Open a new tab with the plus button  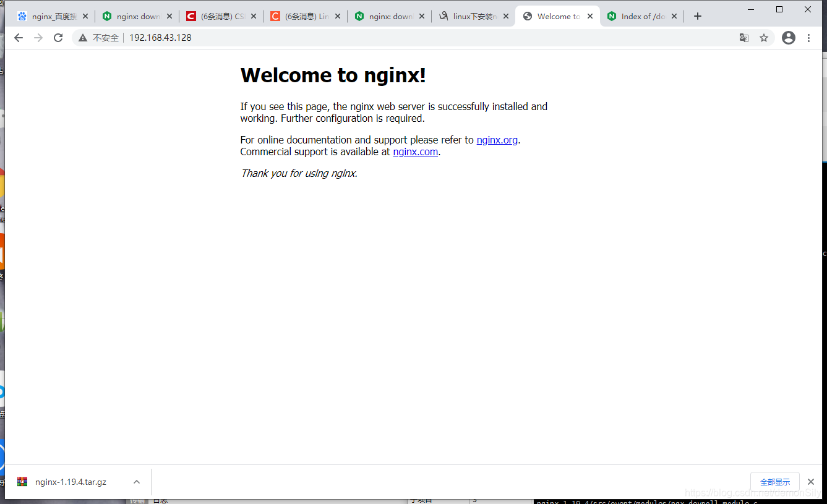click(698, 17)
